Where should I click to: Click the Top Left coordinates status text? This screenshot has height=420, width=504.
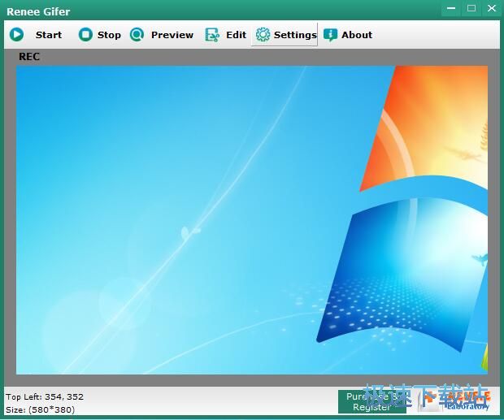coord(45,396)
